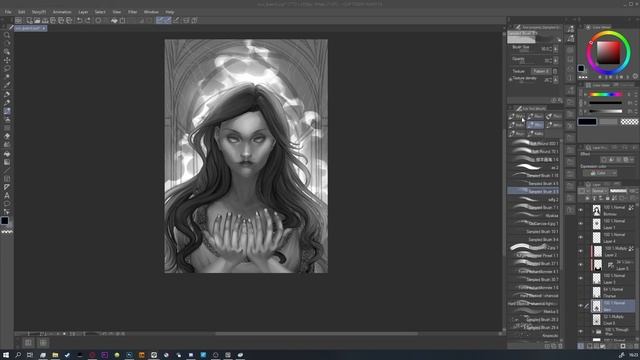Screen dimensions: 640x360
Task: Expand the layer folder near the bottom of layers
Action: 593,331
